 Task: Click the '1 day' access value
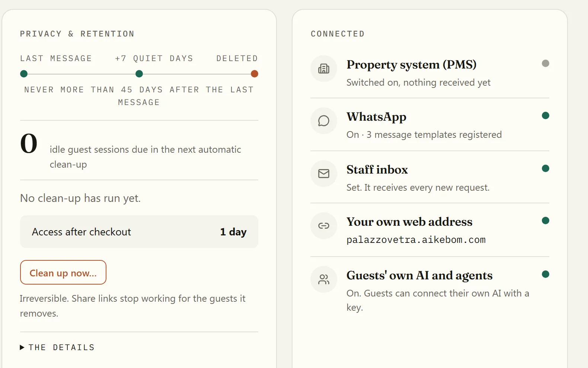233,232
